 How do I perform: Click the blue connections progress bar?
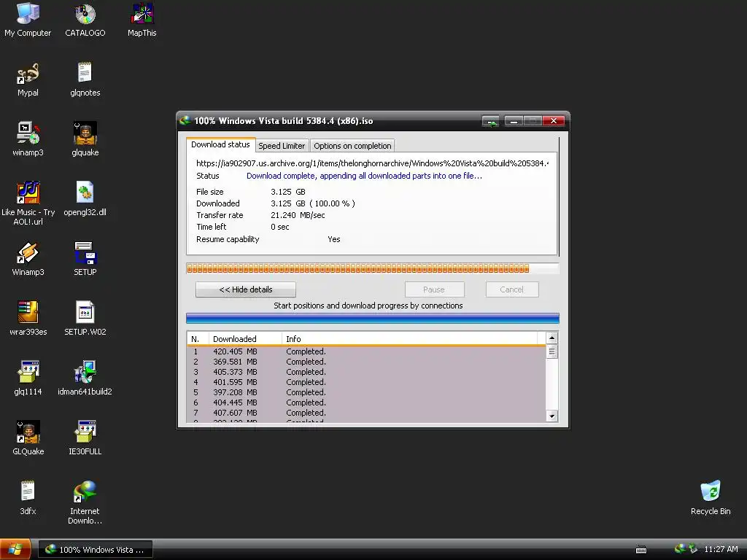tap(372, 318)
